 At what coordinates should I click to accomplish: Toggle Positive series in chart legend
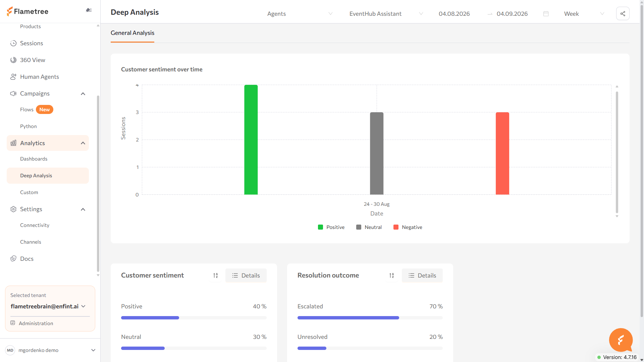tap(331, 227)
